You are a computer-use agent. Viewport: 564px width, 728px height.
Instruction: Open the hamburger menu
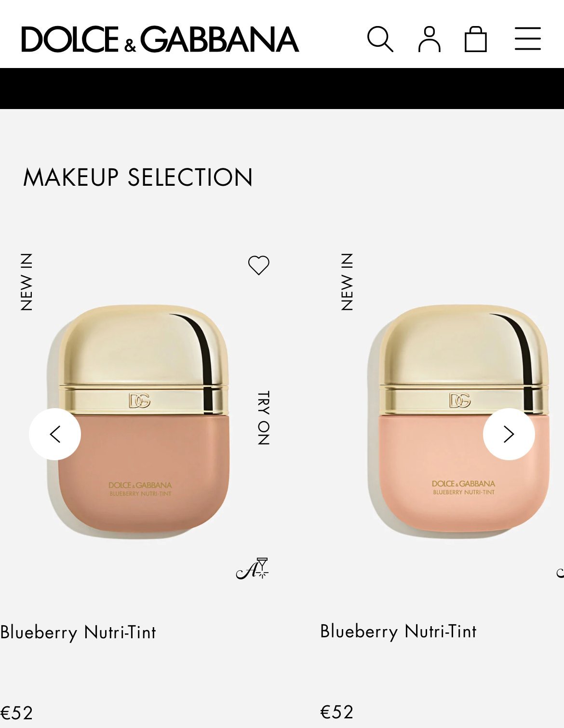(528, 39)
